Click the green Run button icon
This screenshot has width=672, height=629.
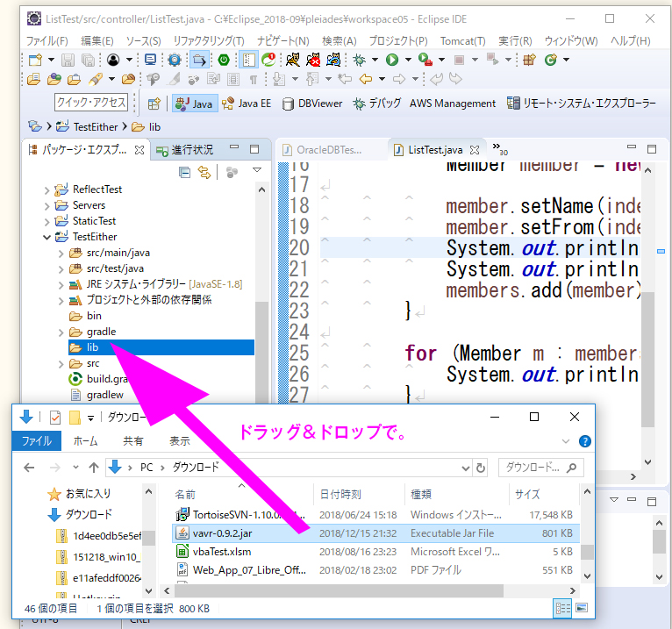392,60
